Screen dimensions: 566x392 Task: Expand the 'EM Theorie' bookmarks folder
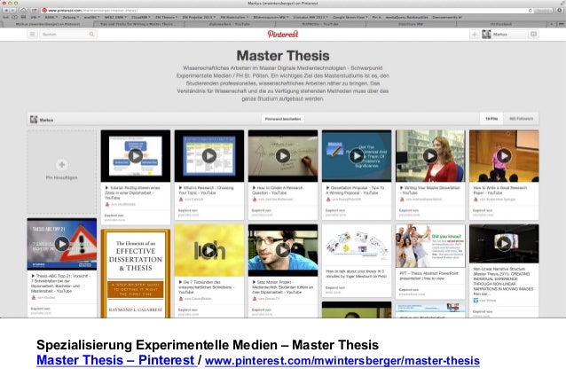click(166, 18)
